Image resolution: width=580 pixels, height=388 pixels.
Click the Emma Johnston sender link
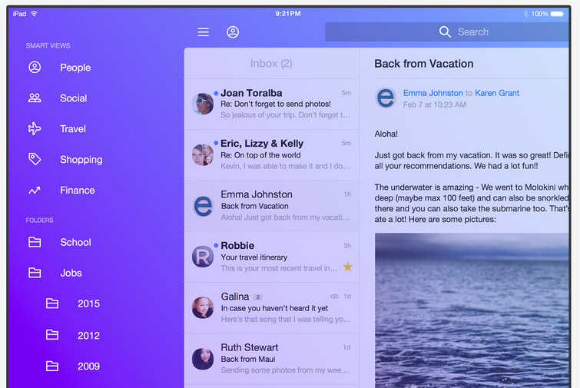pyautogui.click(x=433, y=93)
